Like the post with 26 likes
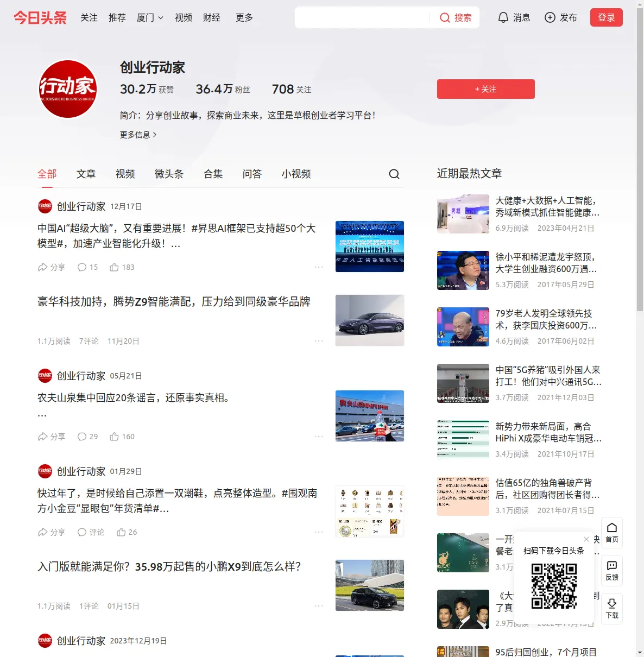 pos(127,532)
